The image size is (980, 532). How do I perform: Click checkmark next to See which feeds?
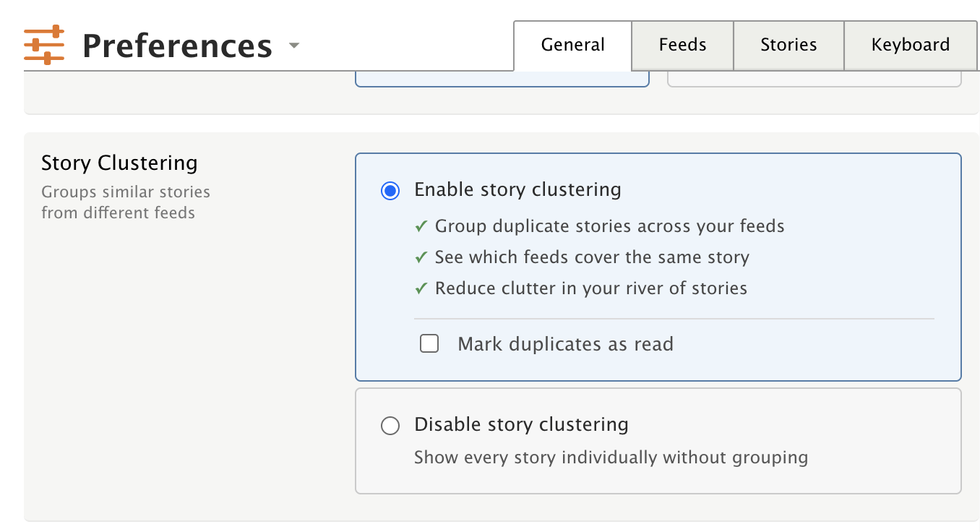421,258
